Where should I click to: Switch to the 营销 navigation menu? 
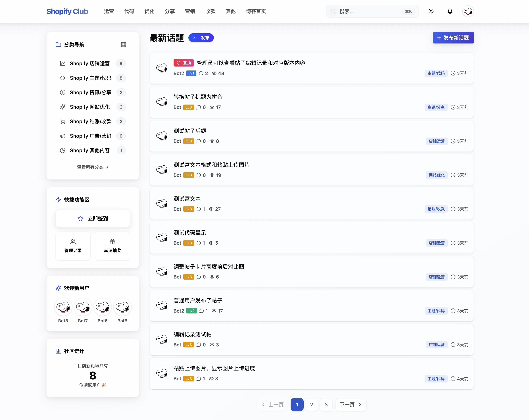click(x=190, y=11)
